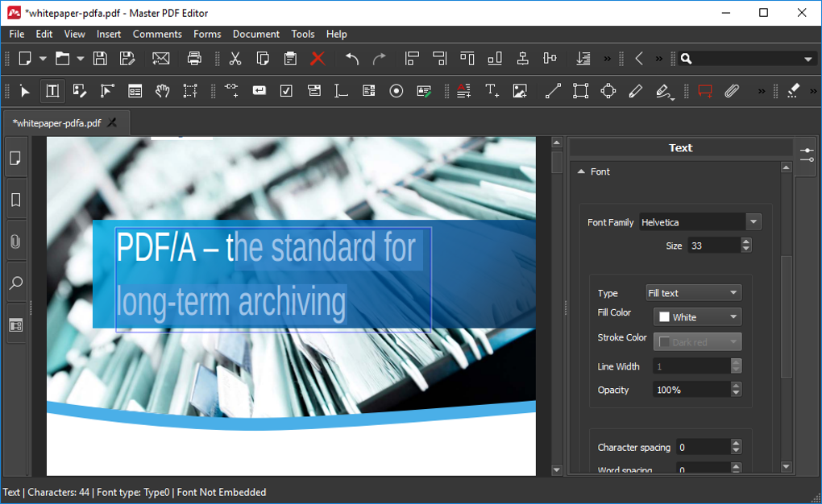This screenshot has height=504, width=822.
Task: Open the Pages thumbnails panel
Action: (x=15, y=157)
